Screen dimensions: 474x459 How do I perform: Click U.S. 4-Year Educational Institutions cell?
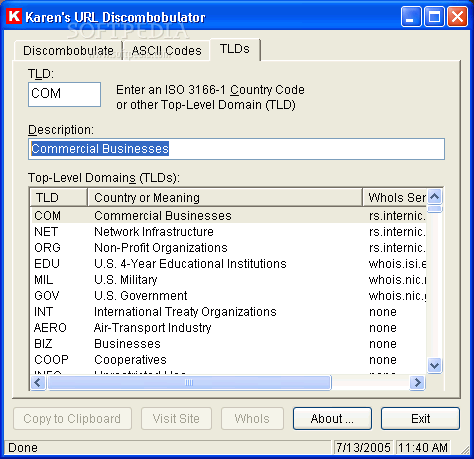[x=190, y=263]
